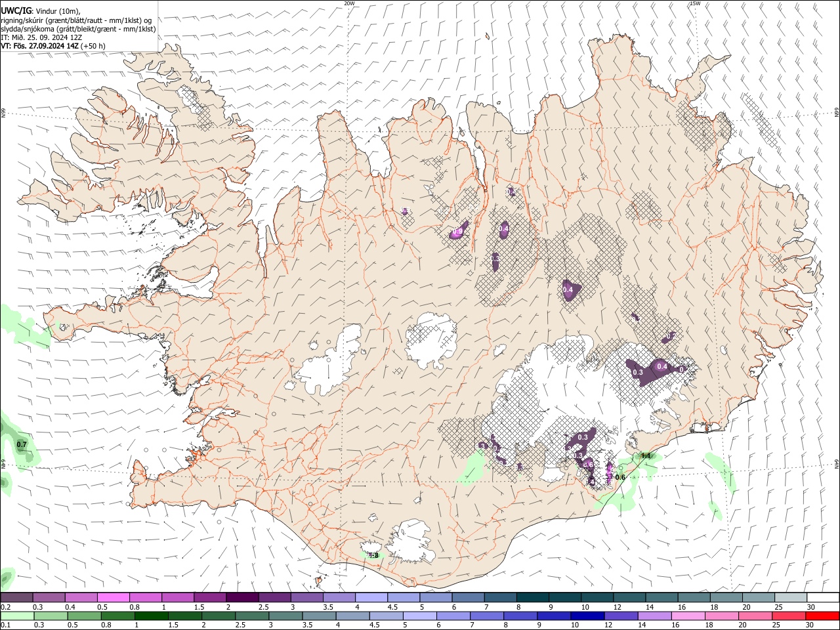Select upper legend dark purple swatch between 2 and 2.5

click(241, 597)
